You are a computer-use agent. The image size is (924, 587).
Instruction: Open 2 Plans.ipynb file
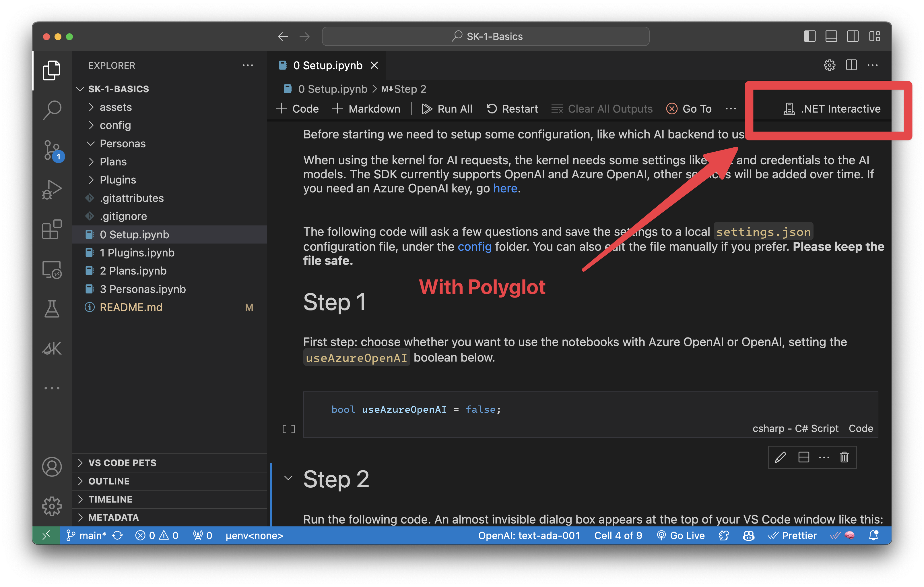click(169, 271)
